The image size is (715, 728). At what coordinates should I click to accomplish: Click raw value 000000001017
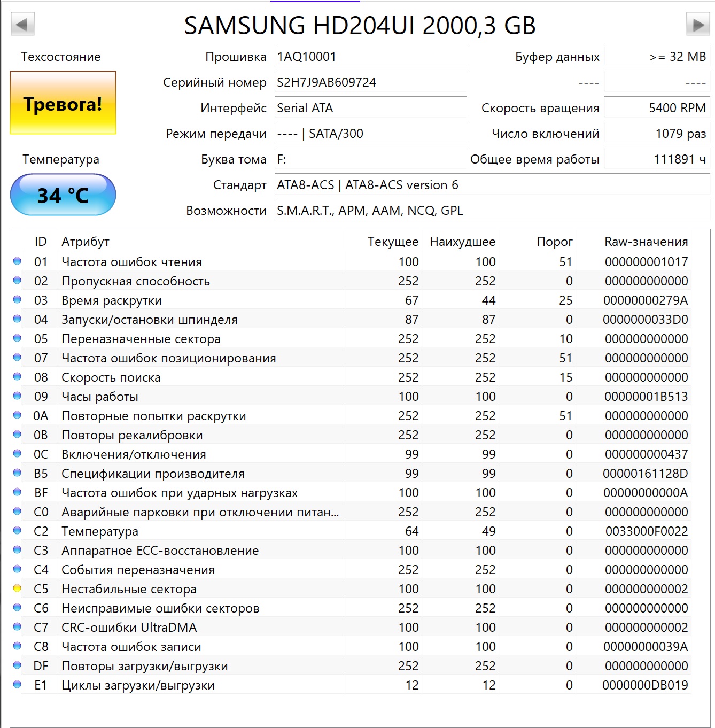point(646,262)
